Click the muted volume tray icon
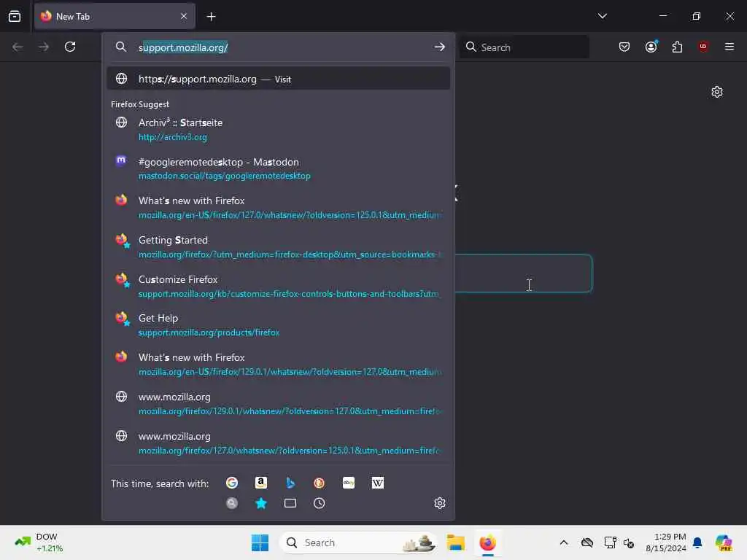Image resolution: width=747 pixels, height=560 pixels. point(629,542)
